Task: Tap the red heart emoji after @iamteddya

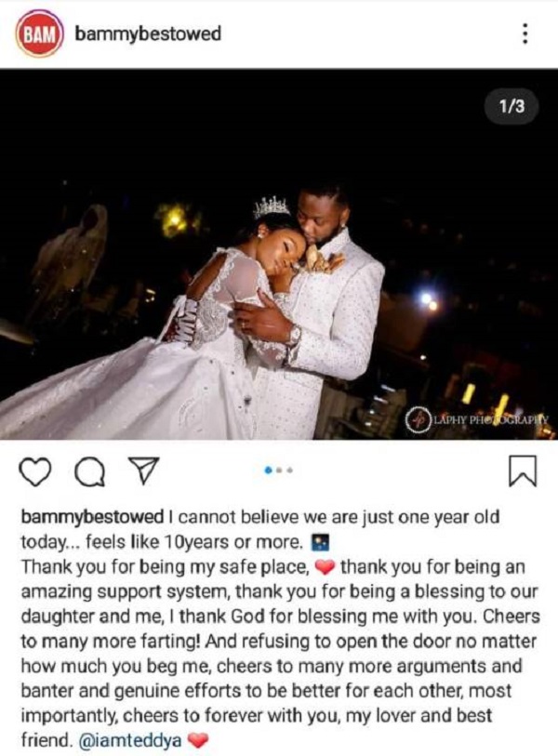Action: tap(197, 740)
